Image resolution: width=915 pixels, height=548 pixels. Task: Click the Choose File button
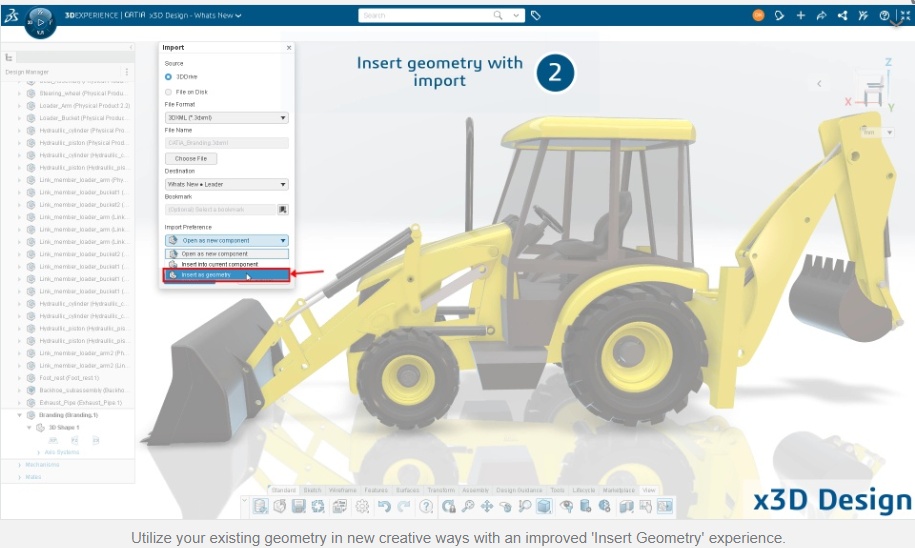(191, 159)
